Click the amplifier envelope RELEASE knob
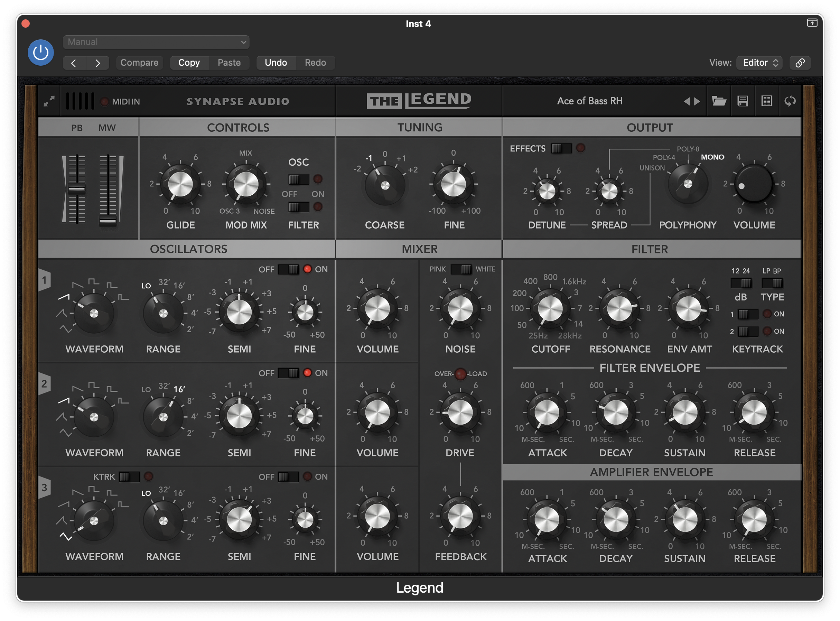This screenshot has width=840, height=621. tap(754, 519)
